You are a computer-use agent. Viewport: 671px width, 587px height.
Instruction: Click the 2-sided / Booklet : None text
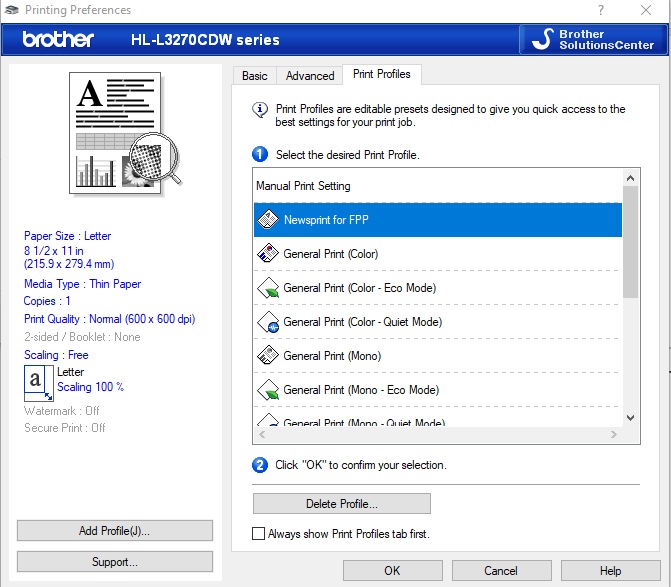click(82, 337)
